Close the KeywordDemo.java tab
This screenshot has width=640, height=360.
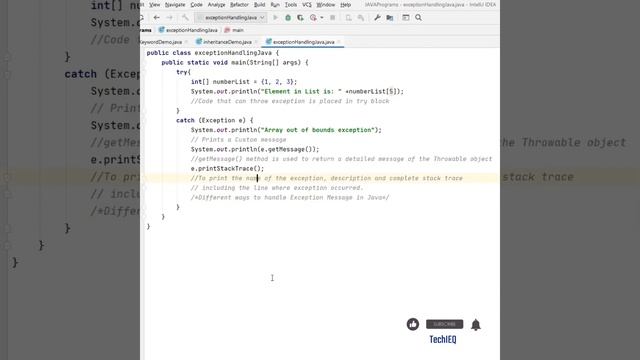pyautogui.click(x=186, y=42)
